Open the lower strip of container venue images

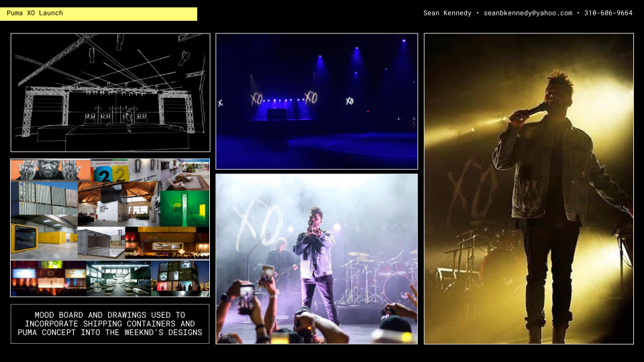pyautogui.click(x=110, y=278)
